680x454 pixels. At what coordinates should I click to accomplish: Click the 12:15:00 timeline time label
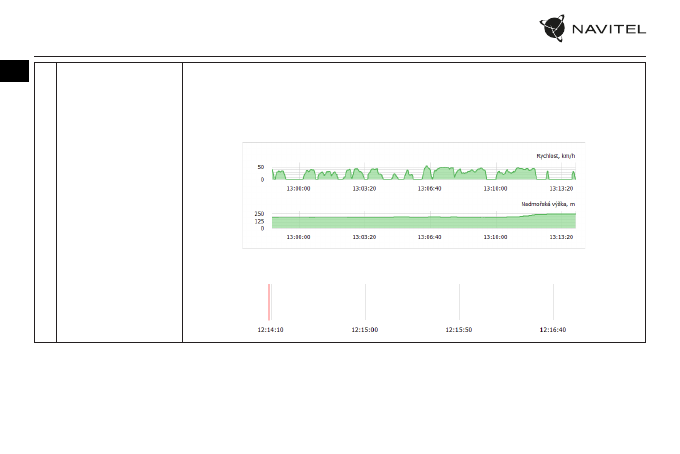tap(365, 328)
